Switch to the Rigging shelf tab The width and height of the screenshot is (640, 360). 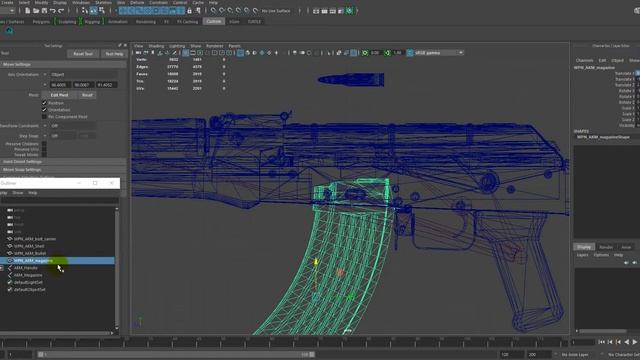tap(92, 22)
